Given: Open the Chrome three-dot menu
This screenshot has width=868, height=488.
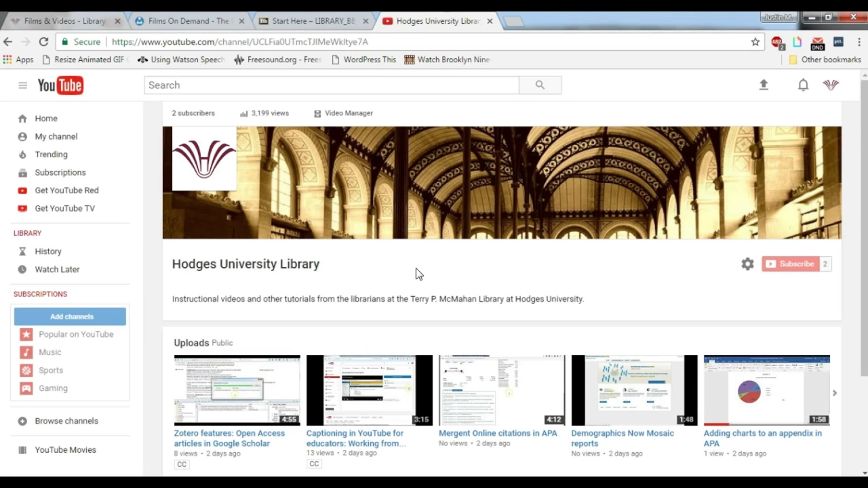Looking at the screenshot, I should 859,42.
